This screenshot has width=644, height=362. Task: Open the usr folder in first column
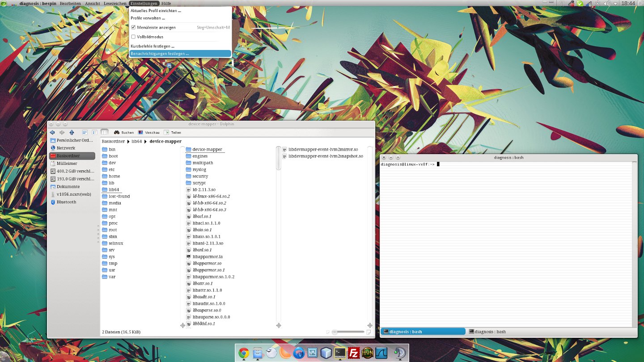(x=109, y=270)
